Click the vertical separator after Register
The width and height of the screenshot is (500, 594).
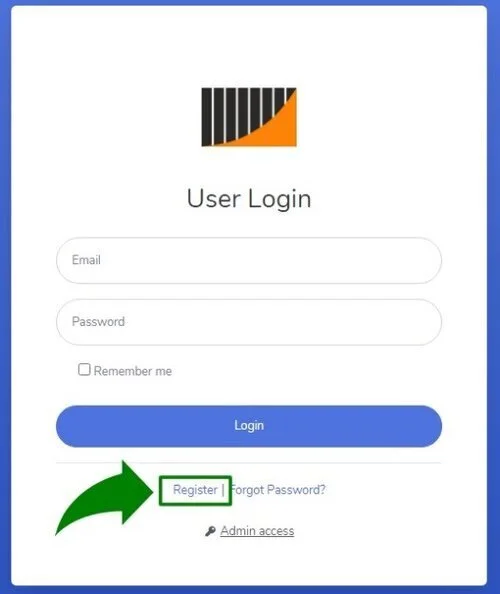(x=223, y=490)
